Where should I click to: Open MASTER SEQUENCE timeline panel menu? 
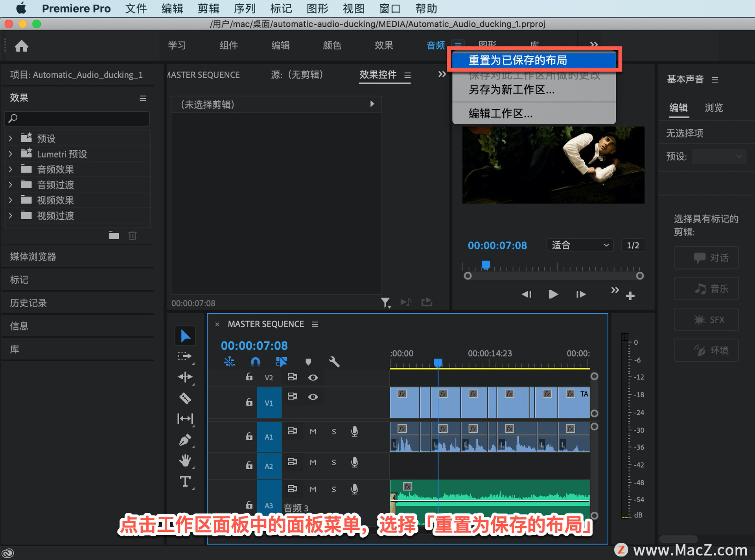[x=315, y=324]
